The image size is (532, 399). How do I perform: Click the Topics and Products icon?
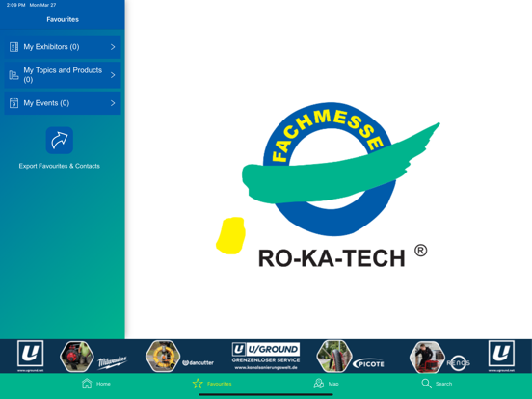click(x=13, y=75)
